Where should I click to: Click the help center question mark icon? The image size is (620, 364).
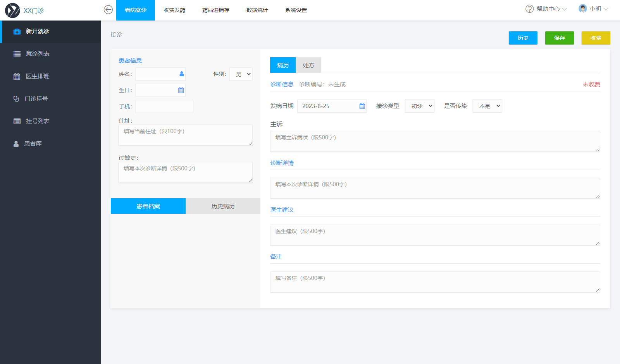coord(529,9)
